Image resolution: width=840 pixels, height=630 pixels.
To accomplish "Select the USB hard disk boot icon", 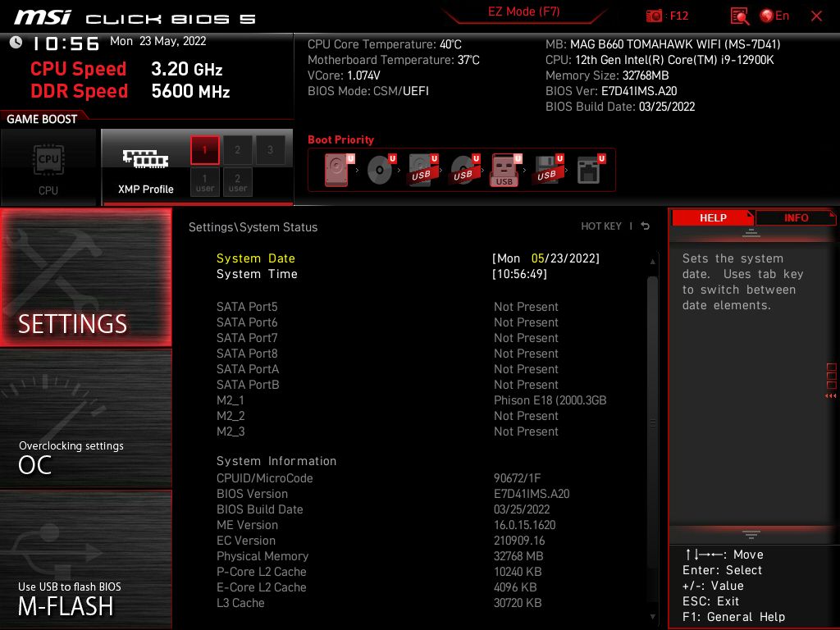I will (x=422, y=169).
